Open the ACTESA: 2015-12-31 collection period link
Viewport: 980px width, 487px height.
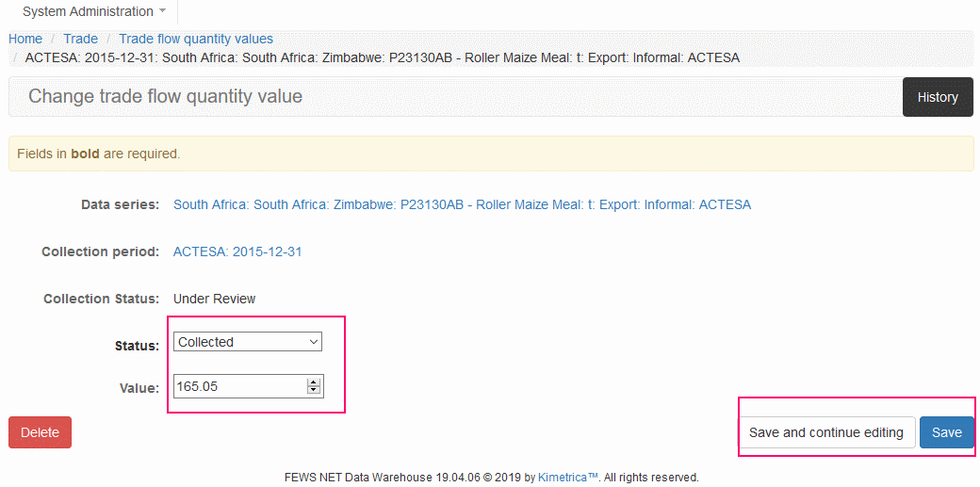click(x=237, y=252)
